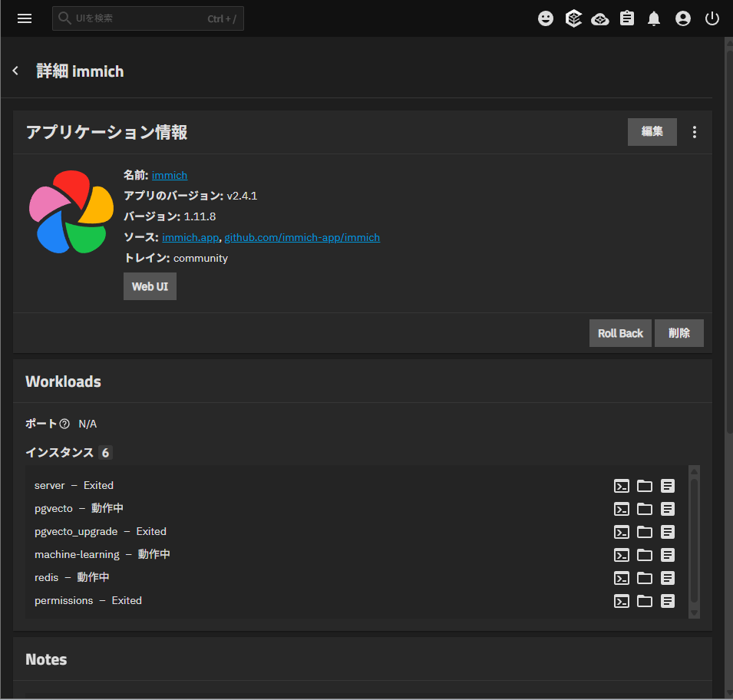Select the 'machine-learning – 動作中' row text
The height and width of the screenshot is (700, 733).
pyautogui.click(x=102, y=555)
